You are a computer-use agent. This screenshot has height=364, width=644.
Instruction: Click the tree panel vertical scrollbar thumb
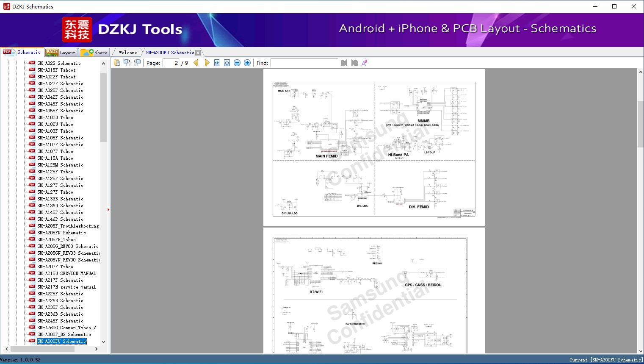[103, 108]
